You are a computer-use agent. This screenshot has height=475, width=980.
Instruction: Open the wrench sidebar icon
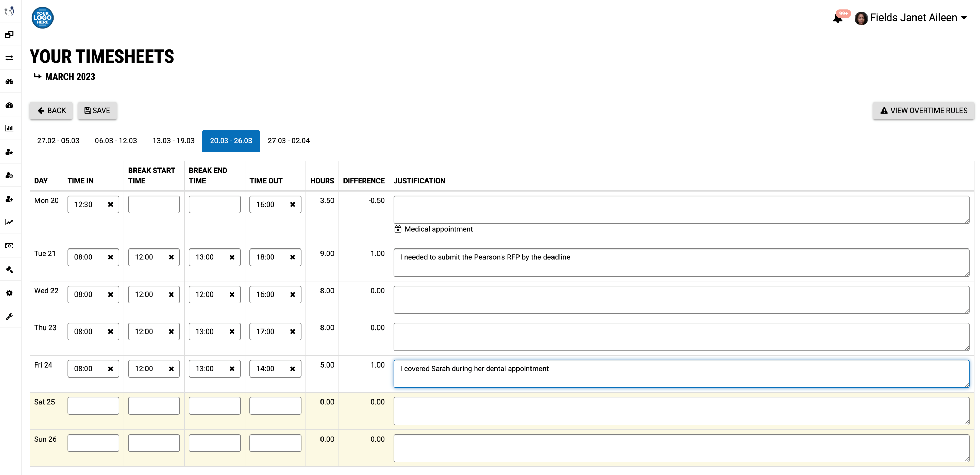[x=10, y=317]
